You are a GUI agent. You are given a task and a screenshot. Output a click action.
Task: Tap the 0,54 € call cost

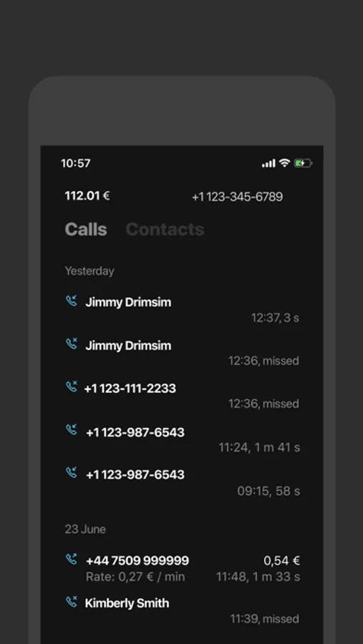281,560
